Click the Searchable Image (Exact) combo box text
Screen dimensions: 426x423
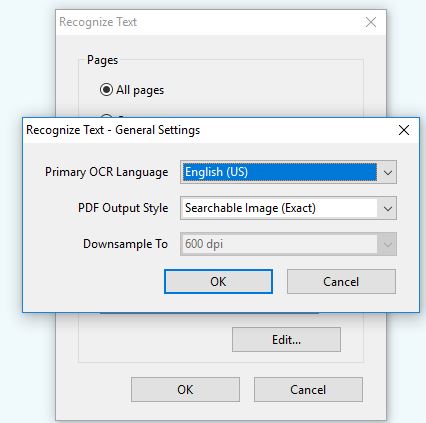click(250, 208)
